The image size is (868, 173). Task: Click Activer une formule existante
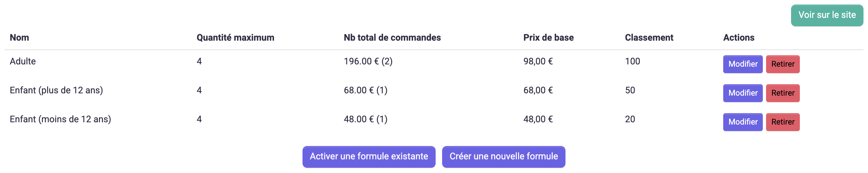click(x=369, y=156)
